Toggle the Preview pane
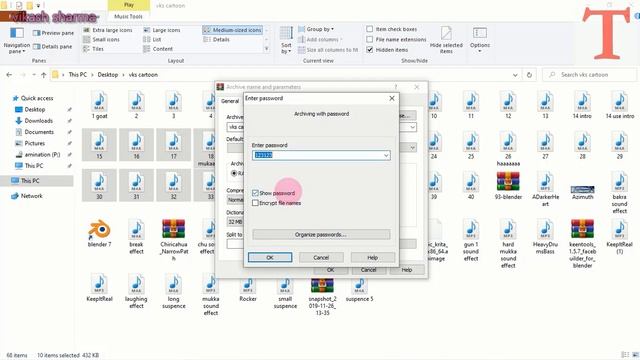 pos(53,33)
